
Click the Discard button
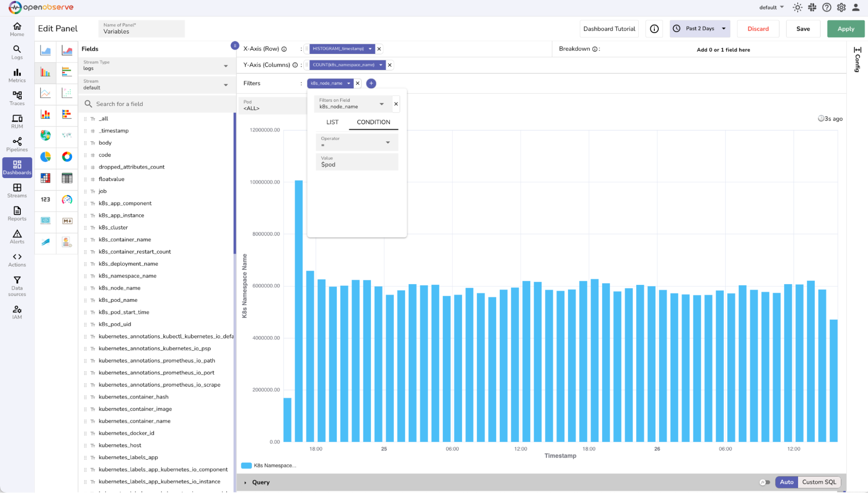(758, 29)
